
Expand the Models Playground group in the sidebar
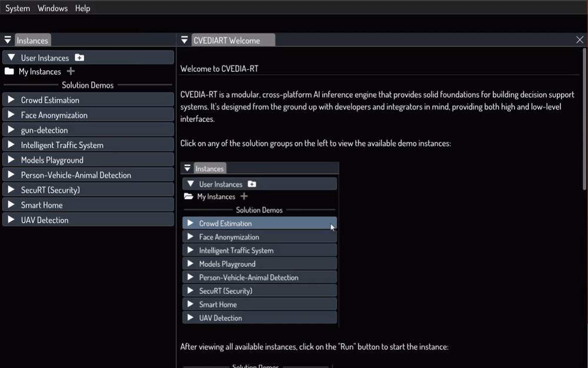click(x=88, y=160)
